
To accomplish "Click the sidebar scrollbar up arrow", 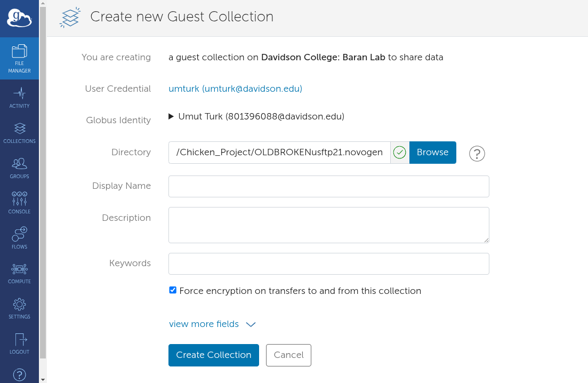I will [43, 3].
